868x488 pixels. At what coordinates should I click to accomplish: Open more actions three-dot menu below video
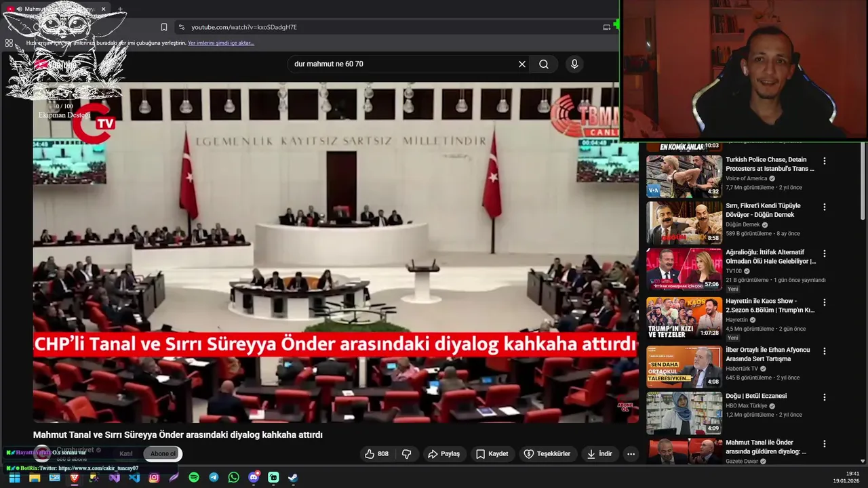pyautogui.click(x=631, y=453)
